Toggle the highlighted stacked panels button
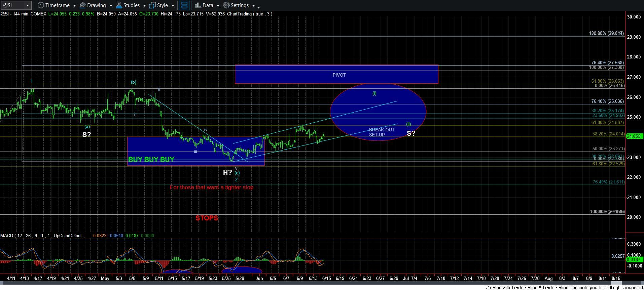Image resolution: width=644 pixels, height=290 pixels. click(x=184, y=5)
